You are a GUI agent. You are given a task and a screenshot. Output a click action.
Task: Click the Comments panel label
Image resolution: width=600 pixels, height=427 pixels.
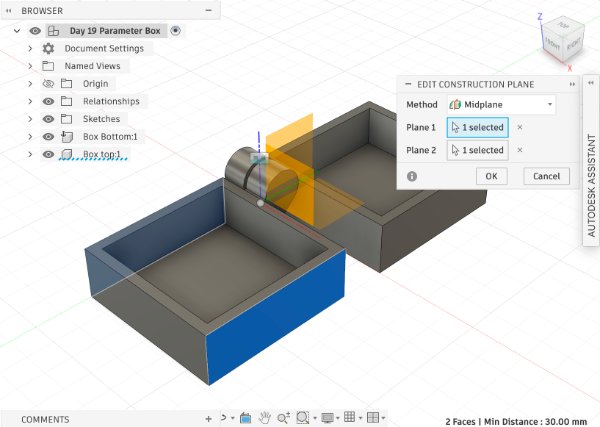(45, 419)
